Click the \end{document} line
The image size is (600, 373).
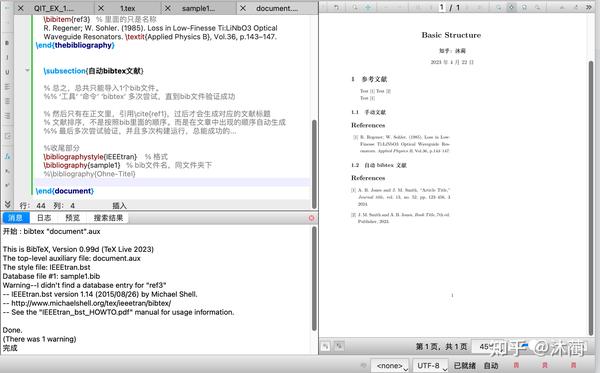pos(65,191)
